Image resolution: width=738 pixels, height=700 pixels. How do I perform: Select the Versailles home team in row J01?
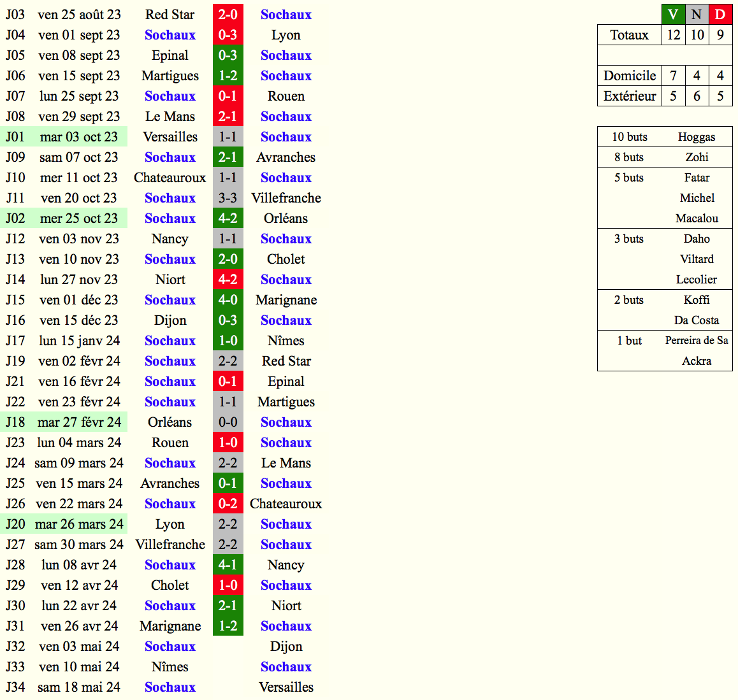click(170, 137)
